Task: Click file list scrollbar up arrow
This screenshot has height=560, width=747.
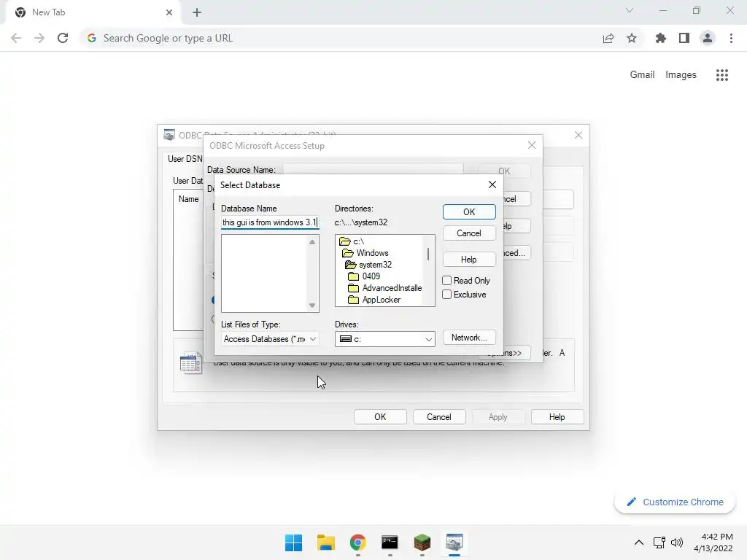Action: [x=312, y=242]
